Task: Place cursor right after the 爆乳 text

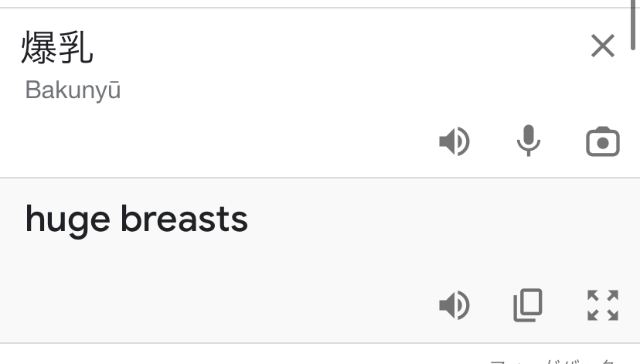Action: point(95,48)
